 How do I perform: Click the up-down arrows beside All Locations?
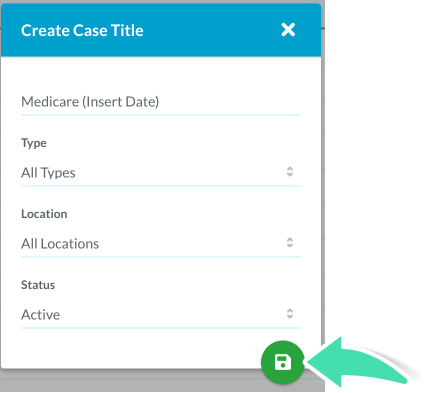(x=290, y=243)
